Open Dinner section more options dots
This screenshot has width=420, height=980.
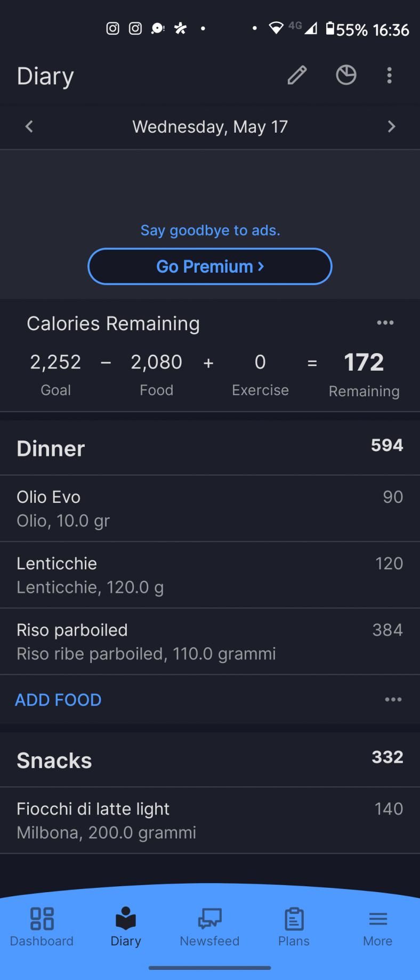point(393,700)
